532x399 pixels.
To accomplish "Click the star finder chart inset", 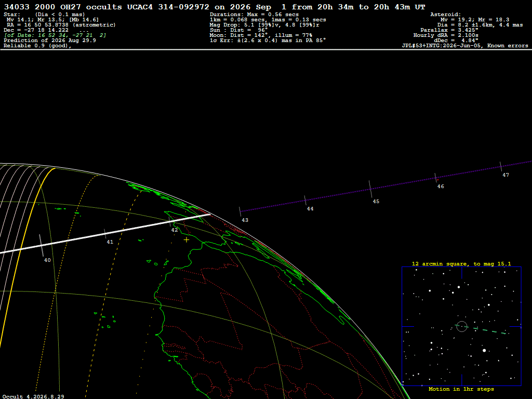I will [x=461, y=326].
